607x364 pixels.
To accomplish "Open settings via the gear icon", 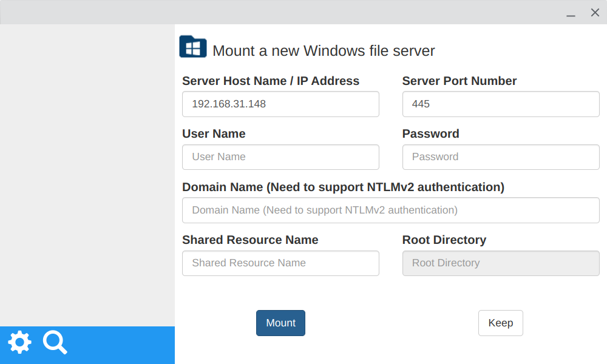I will pyautogui.click(x=20, y=342).
